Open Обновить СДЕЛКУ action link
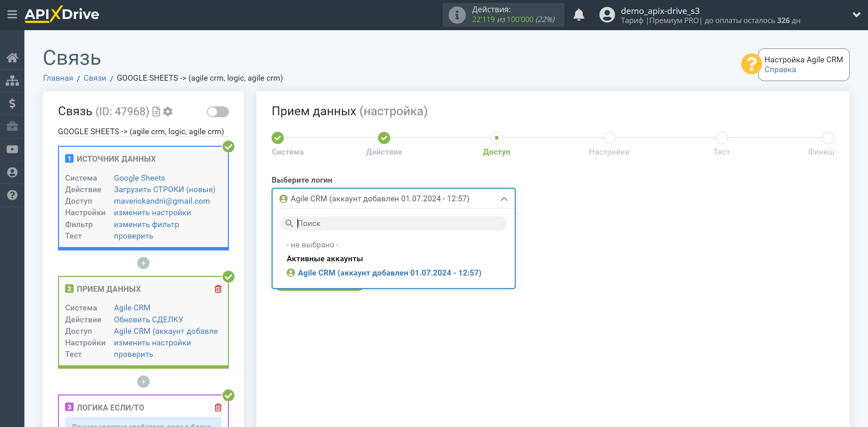The height and width of the screenshot is (427, 868). coord(148,320)
